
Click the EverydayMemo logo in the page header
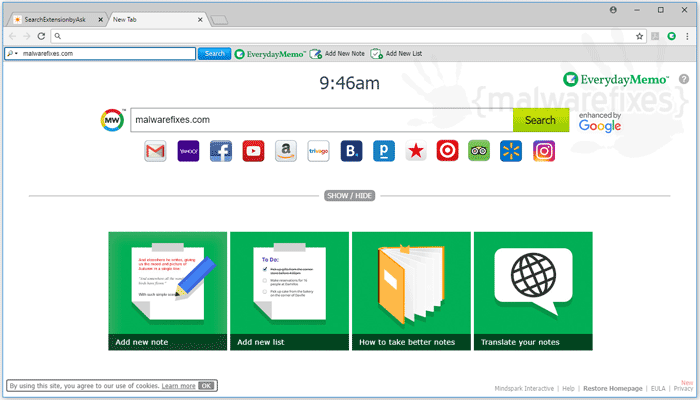click(616, 79)
